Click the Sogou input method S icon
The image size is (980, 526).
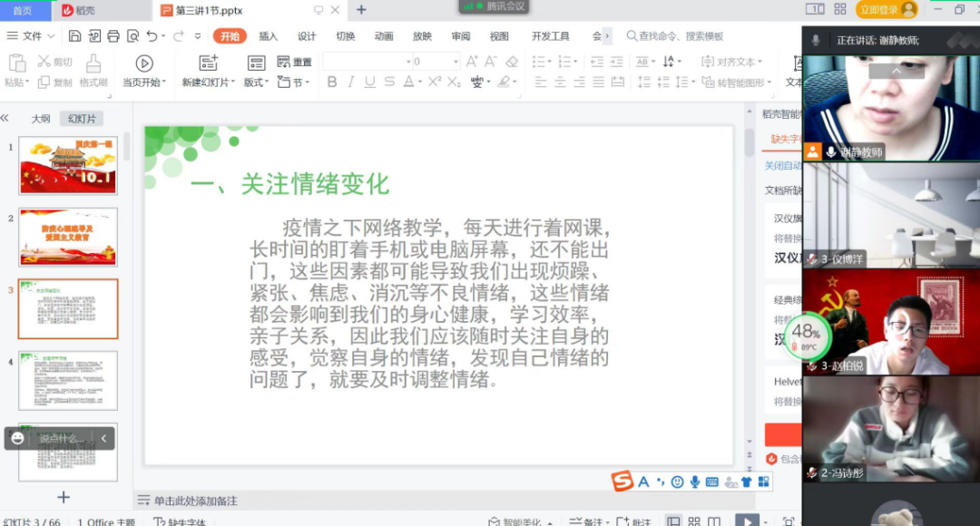tap(622, 482)
